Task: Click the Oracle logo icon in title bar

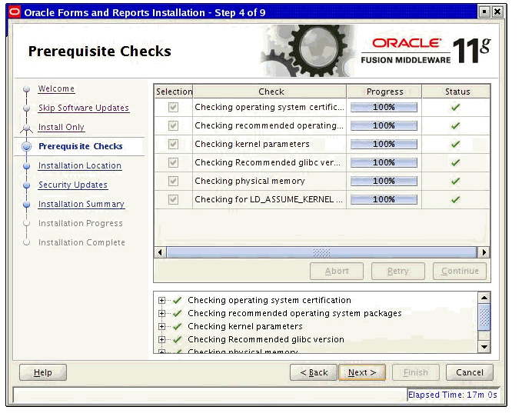Action: [15, 12]
